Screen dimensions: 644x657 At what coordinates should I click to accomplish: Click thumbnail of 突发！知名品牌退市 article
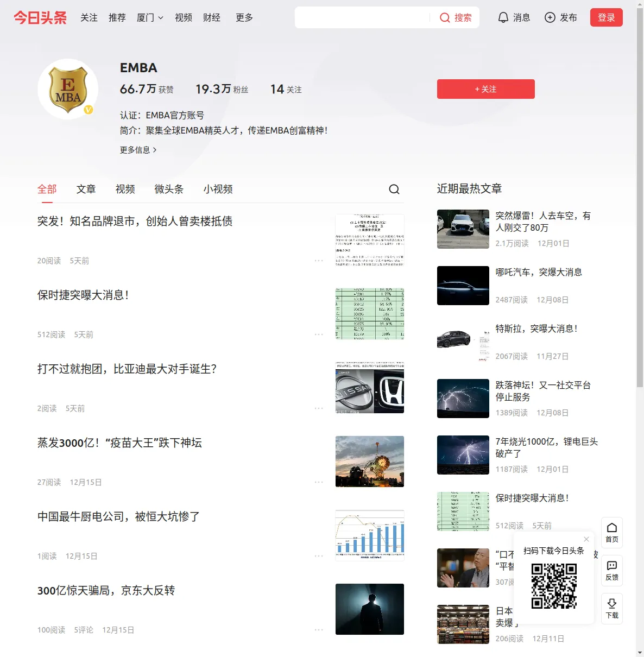pyautogui.click(x=370, y=240)
